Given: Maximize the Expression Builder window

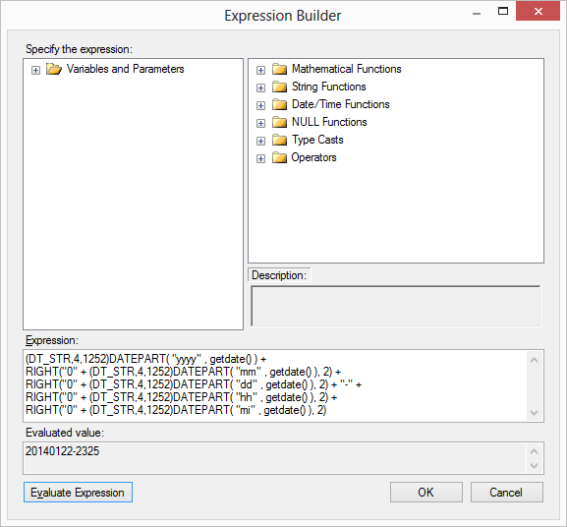Looking at the screenshot, I should point(503,11).
